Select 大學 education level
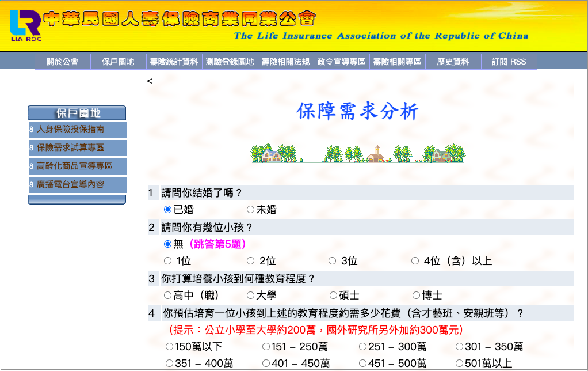Viewport: 588px width, 371px height. [x=250, y=296]
